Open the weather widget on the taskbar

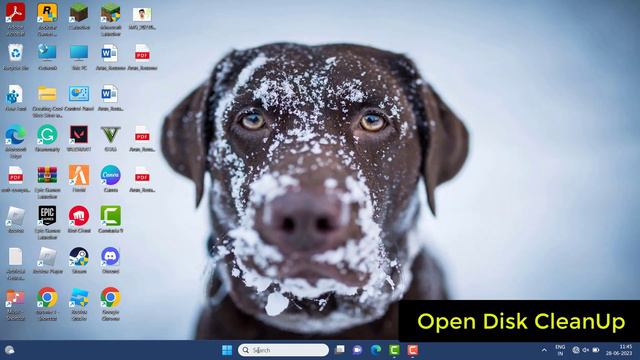[9, 350]
